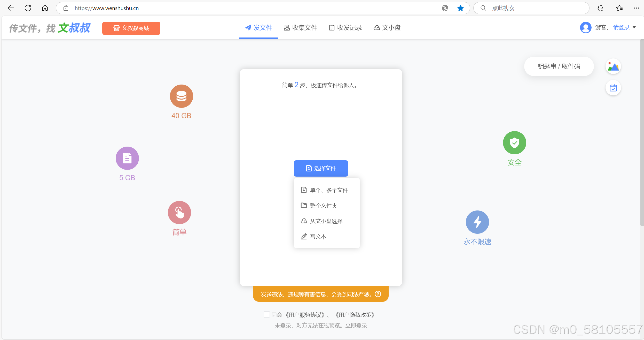644x340 pixels.
Task: Open the calendar check-in icon
Action: click(613, 88)
